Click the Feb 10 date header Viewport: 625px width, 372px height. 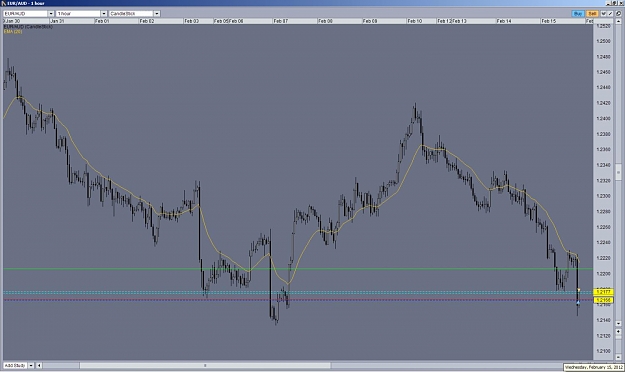(415, 21)
